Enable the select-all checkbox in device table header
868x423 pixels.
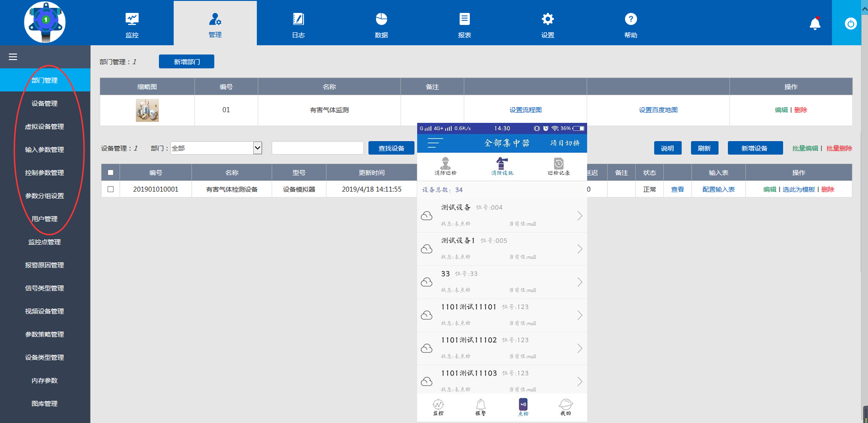pos(110,172)
